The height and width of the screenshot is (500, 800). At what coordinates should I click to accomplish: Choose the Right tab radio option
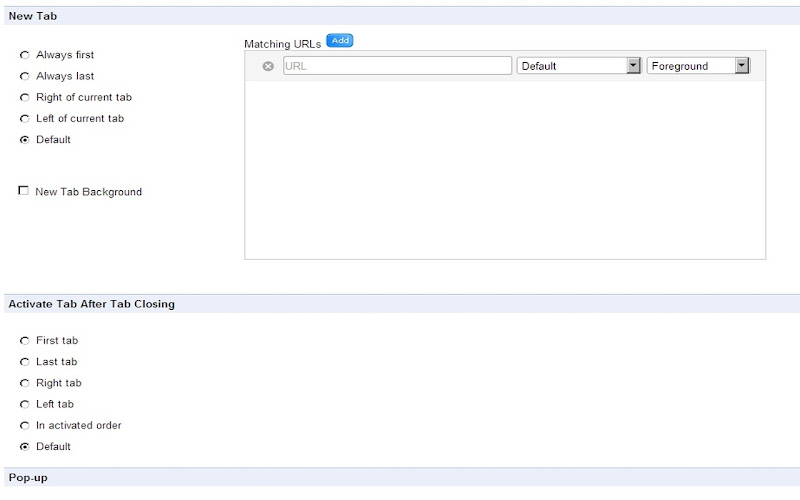24,383
